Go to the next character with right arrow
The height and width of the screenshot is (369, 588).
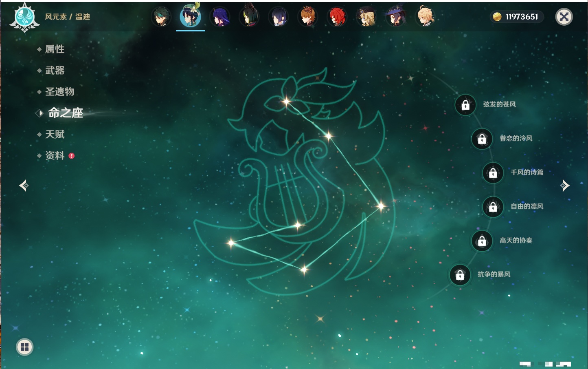coord(565,186)
